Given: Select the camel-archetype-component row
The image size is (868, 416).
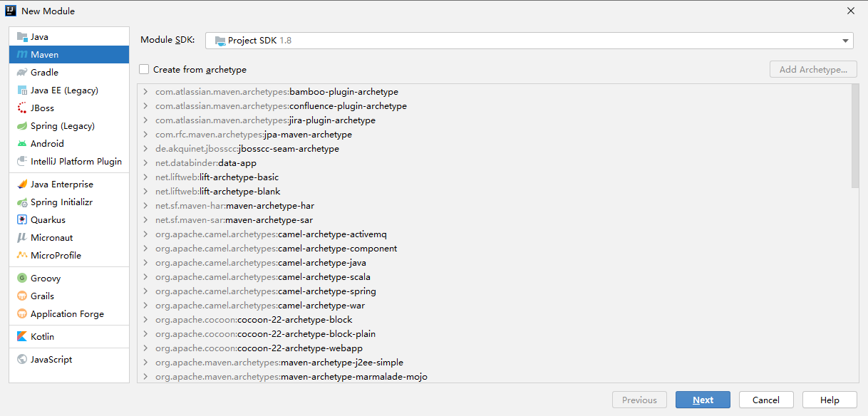Looking at the screenshot, I should coord(495,249).
